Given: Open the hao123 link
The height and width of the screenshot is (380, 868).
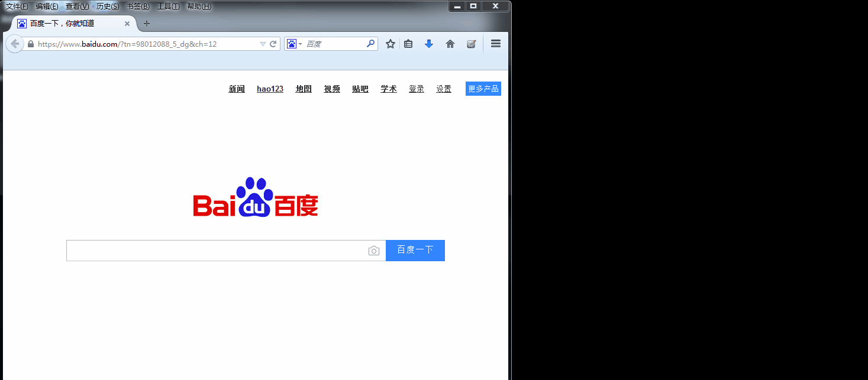Looking at the screenshot, I should click(x=270, y=89).
